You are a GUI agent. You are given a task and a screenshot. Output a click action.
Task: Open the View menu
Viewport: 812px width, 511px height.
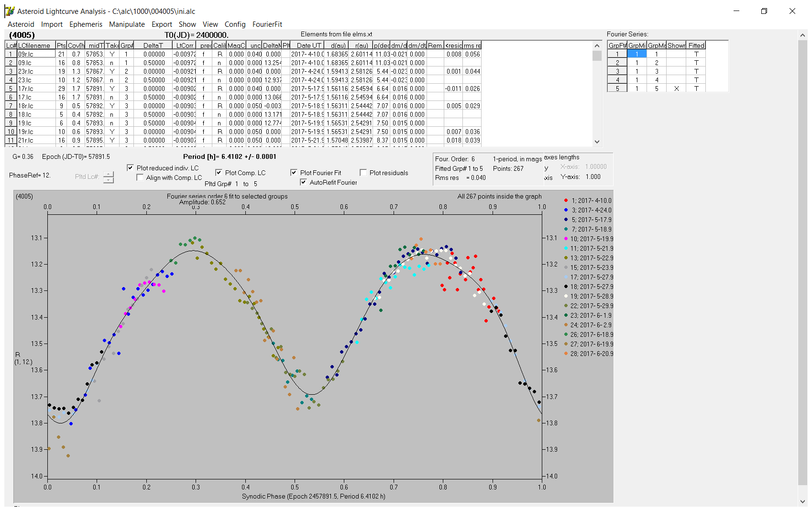[210, 24]
